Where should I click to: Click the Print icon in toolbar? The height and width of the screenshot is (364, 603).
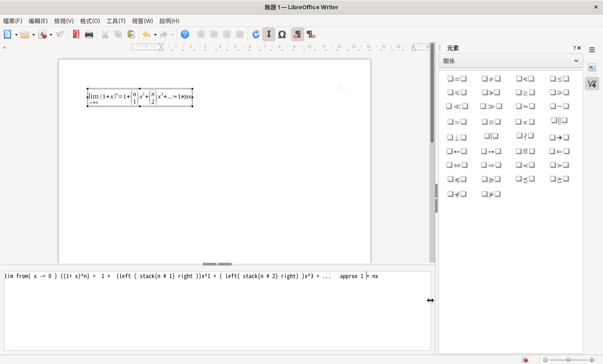coord(89,35)
